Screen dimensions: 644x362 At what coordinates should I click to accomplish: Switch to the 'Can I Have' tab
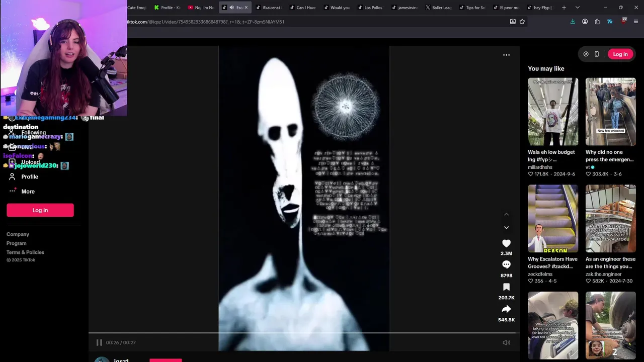point(303,8)
